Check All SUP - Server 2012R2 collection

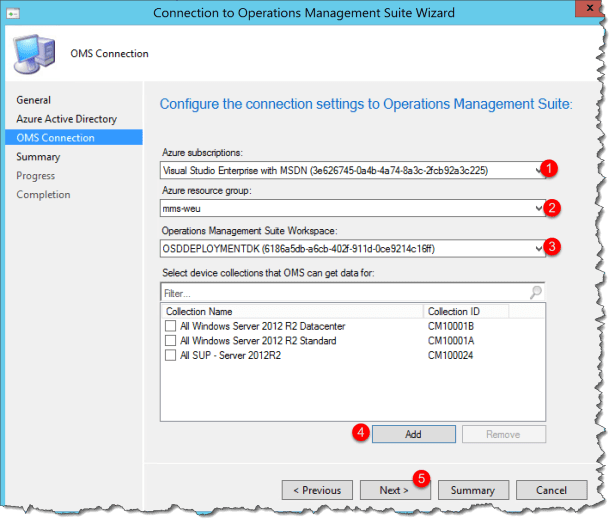tap(171, 355)
